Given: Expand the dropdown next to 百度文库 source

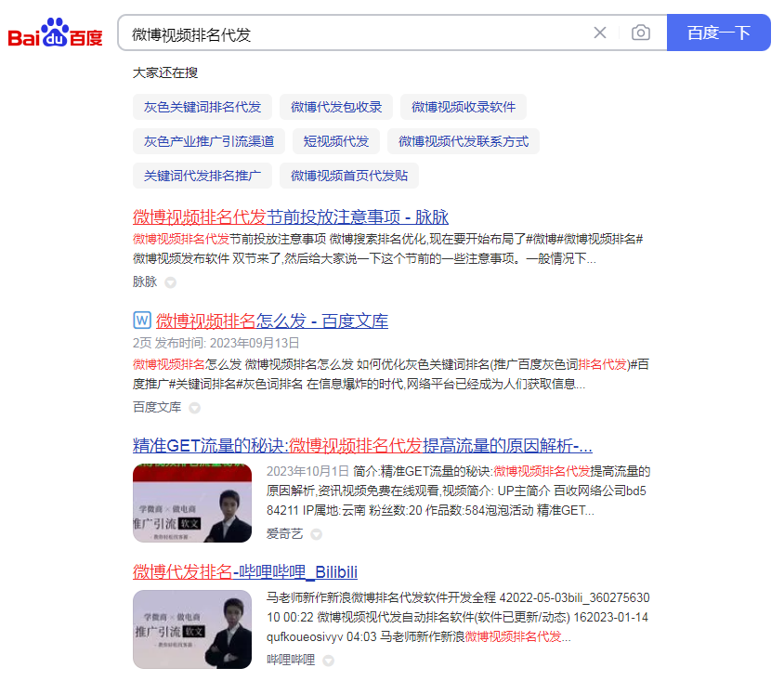Looking at the screenshot, I should [194, 408].
